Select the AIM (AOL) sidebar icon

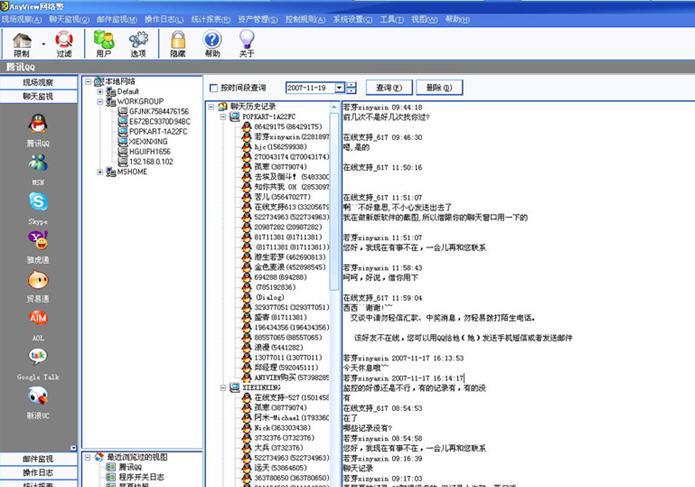click(38, 318)
